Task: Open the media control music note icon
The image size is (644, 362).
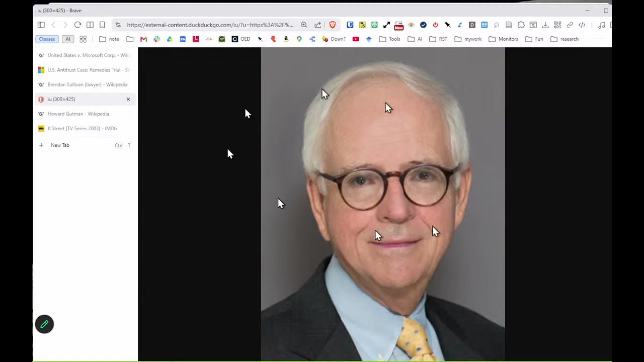Action: (x=601, y=25)
